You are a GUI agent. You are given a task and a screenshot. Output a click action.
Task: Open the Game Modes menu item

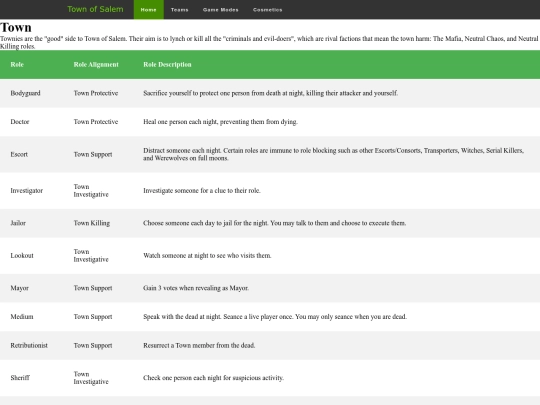[x=220, y=10]
